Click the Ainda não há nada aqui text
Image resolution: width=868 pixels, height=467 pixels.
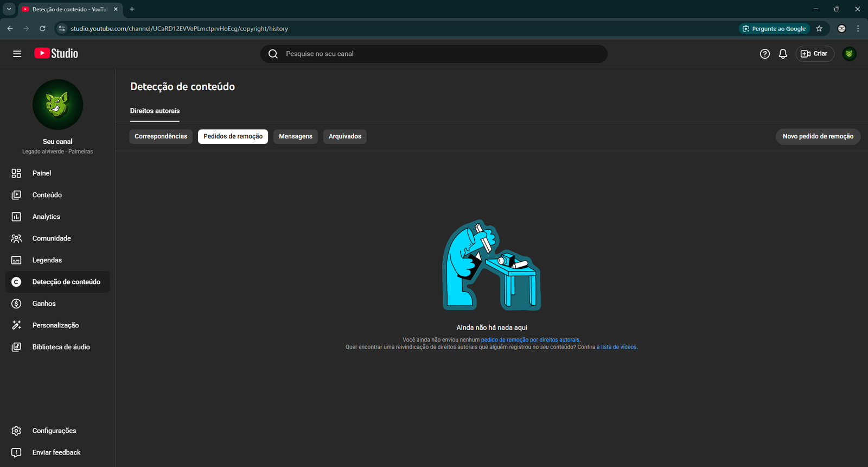coord(492,327)
